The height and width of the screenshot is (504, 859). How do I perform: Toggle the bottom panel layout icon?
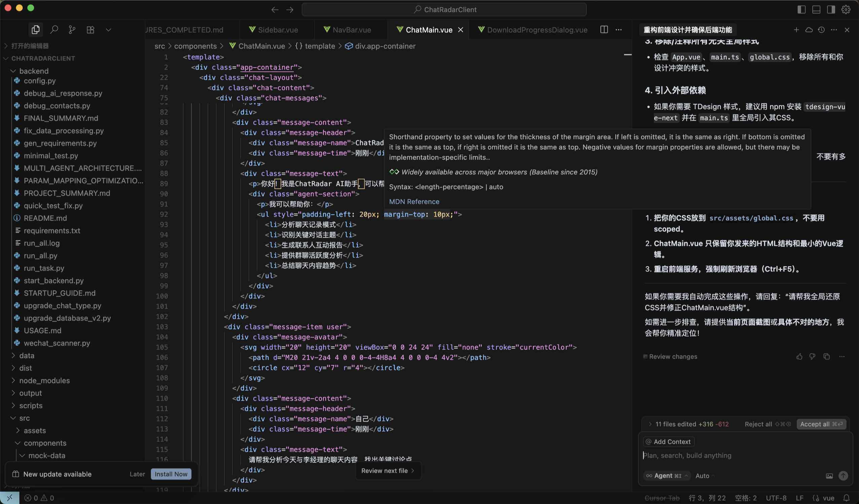(x=816, y=9)
